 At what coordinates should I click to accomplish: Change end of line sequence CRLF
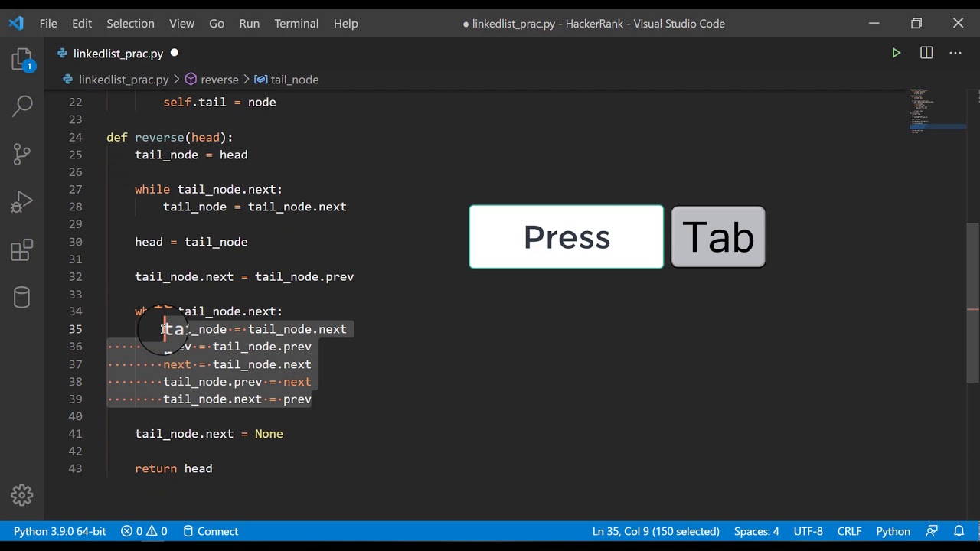coord(849,531)
